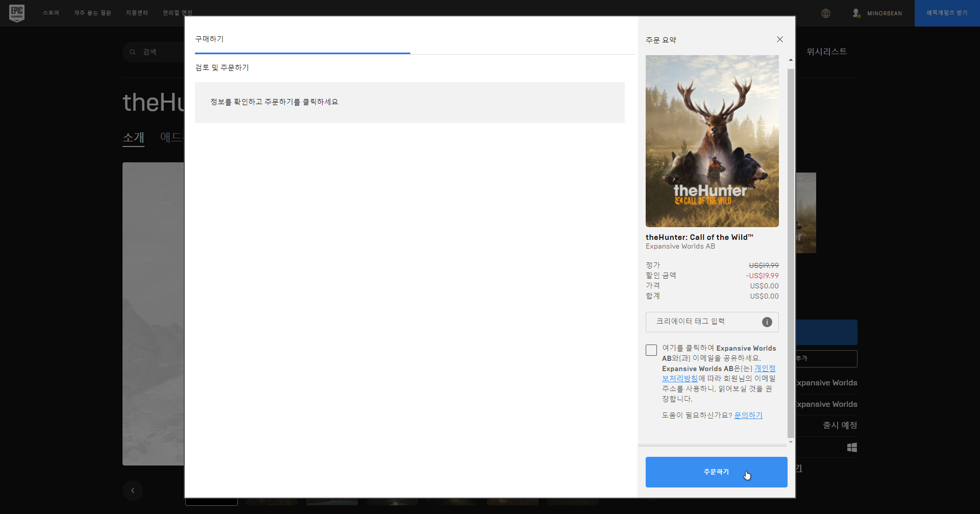
Task: Open the 언리얼 엔진 menu item
Action: click(178, 13)
